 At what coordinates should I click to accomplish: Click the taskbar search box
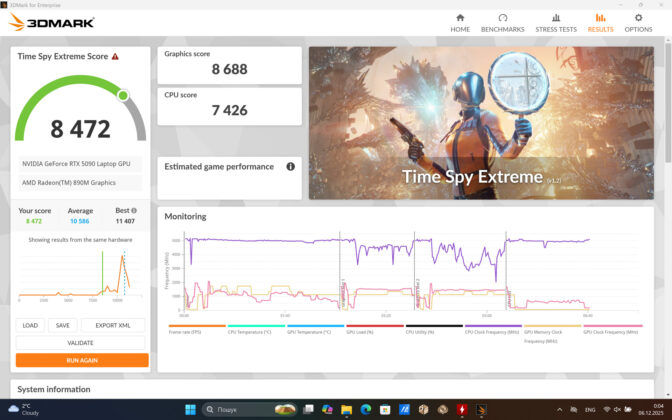[249, 409]
